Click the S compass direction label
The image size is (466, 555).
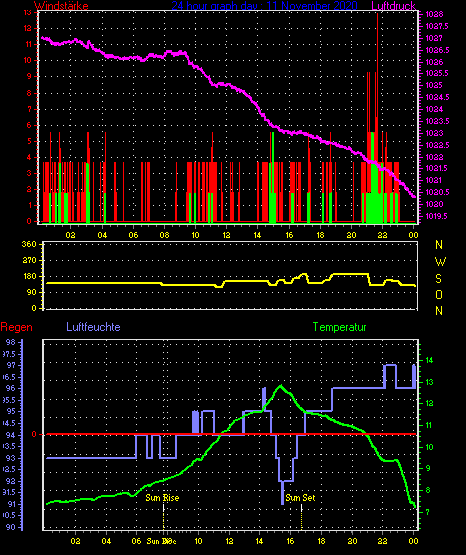pyautogui.click(x=438, y=279)
